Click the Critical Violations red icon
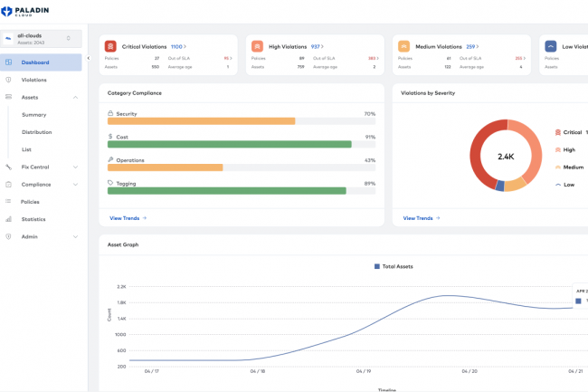Screen dimensions: 588x392 [110, 45]
